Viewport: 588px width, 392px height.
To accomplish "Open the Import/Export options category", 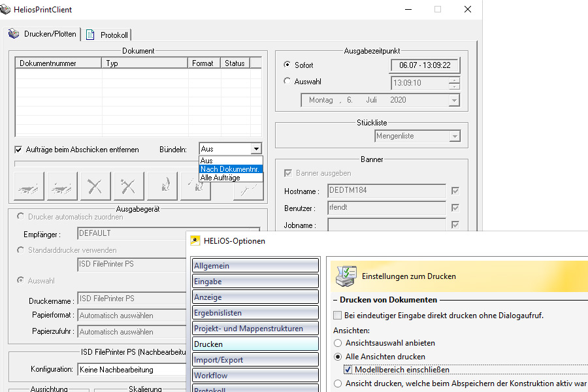I will click(x=255, y=359).
